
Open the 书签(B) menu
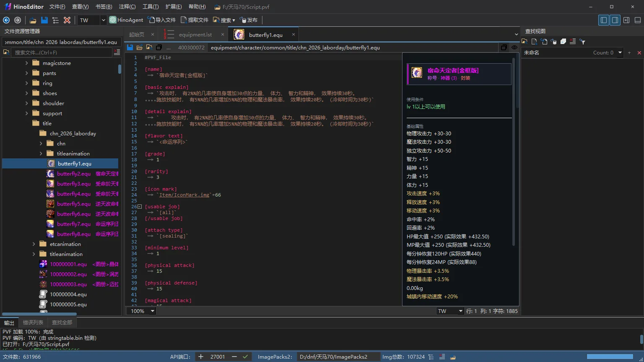pyautogui.click(x=104, y=7)
